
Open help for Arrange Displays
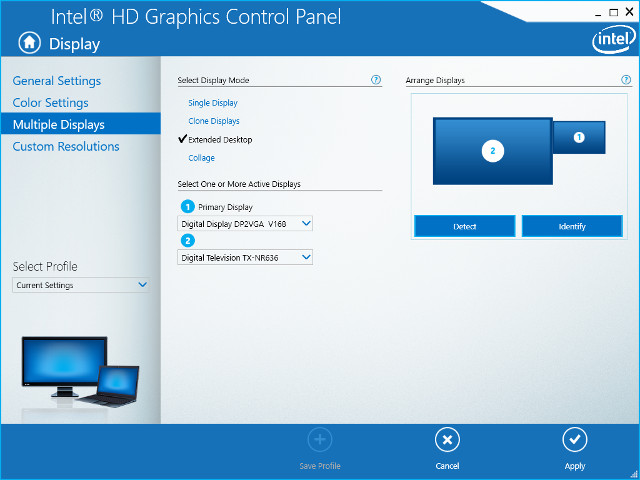626,80
